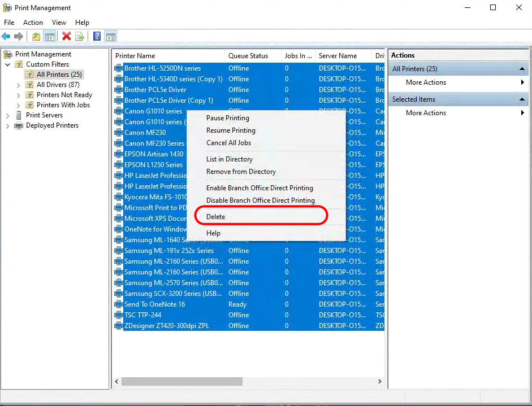Click the printer icon beside Brother PCL5e Driver
The height and width of the screenshot is (406, 532).
point(118,90)
